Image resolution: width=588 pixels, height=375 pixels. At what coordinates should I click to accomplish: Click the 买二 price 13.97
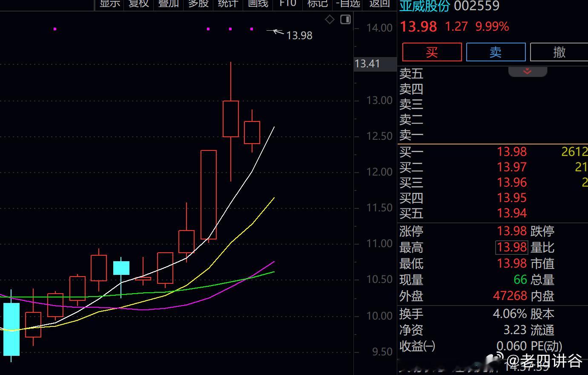pyautogui.click(x=512, y=167)
